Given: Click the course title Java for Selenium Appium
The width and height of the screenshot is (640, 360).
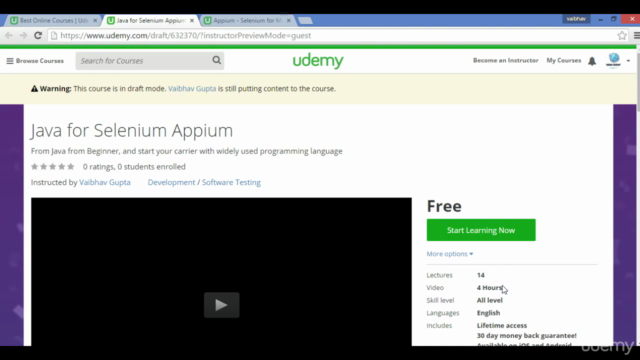Looking at the screenshot, I should (132, 131).
